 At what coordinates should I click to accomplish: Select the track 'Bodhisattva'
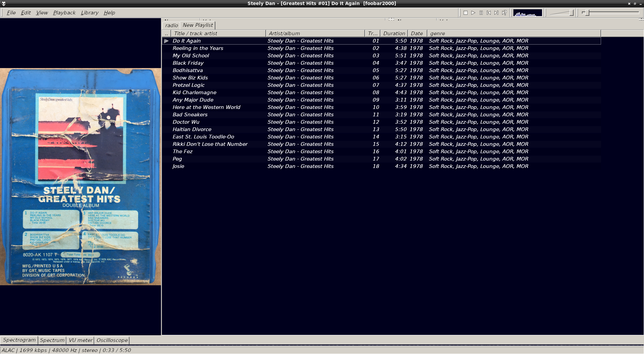point(381,70)
